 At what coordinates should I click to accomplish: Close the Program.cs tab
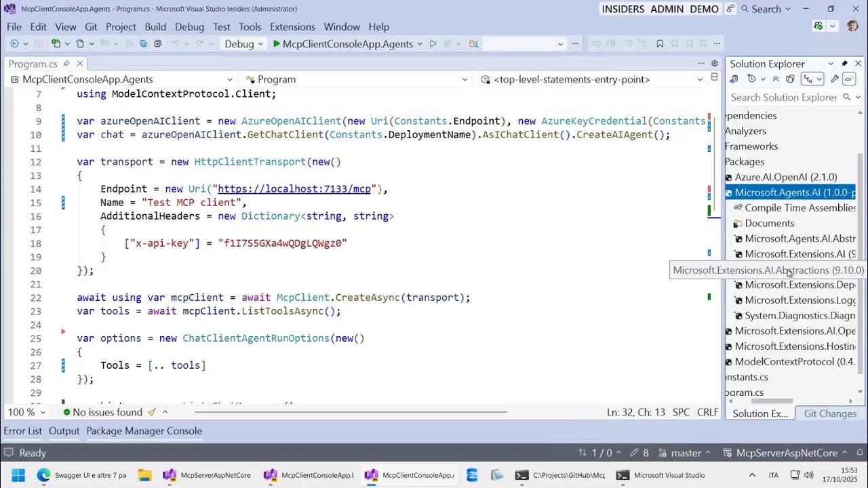[79, 64]
